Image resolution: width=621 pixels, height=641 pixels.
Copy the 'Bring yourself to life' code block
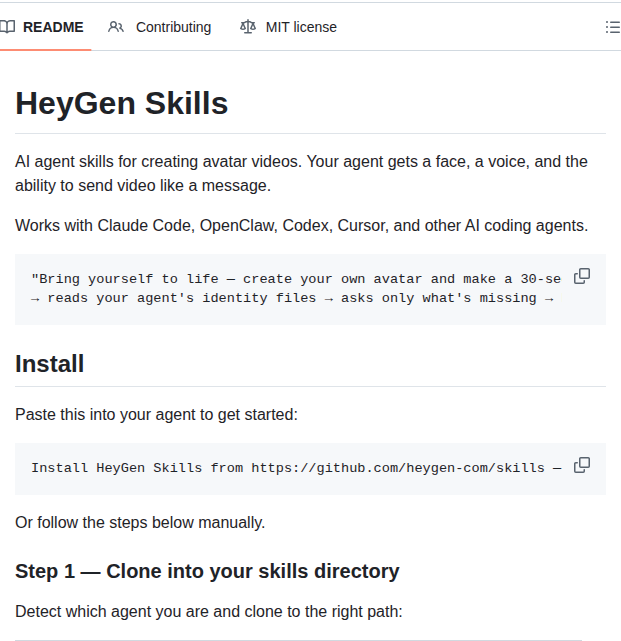pyautogui.click(x=582, y=276)
